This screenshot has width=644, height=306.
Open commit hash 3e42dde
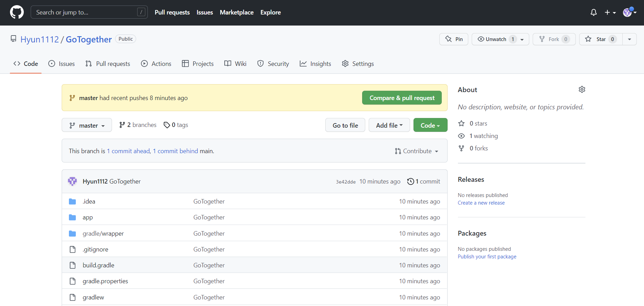pos(346,182)
